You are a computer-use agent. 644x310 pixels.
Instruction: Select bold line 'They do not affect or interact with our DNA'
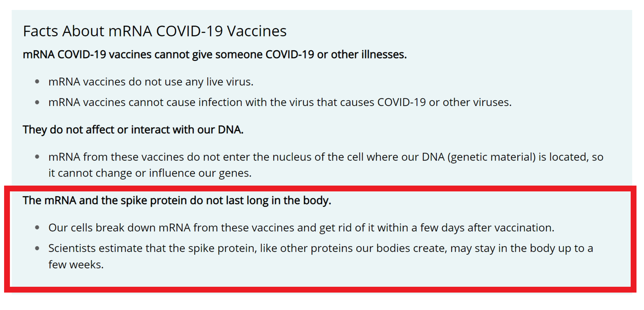[x=133, y=130]
